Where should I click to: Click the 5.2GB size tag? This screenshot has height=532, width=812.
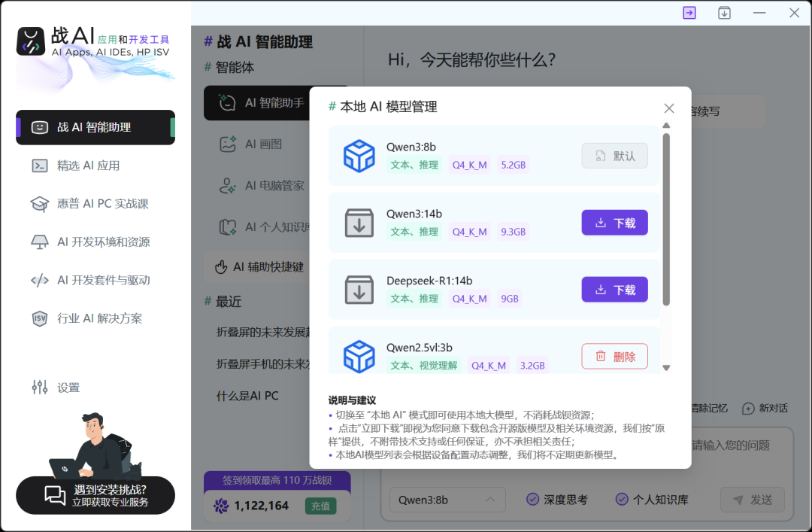tap(514, 165)
